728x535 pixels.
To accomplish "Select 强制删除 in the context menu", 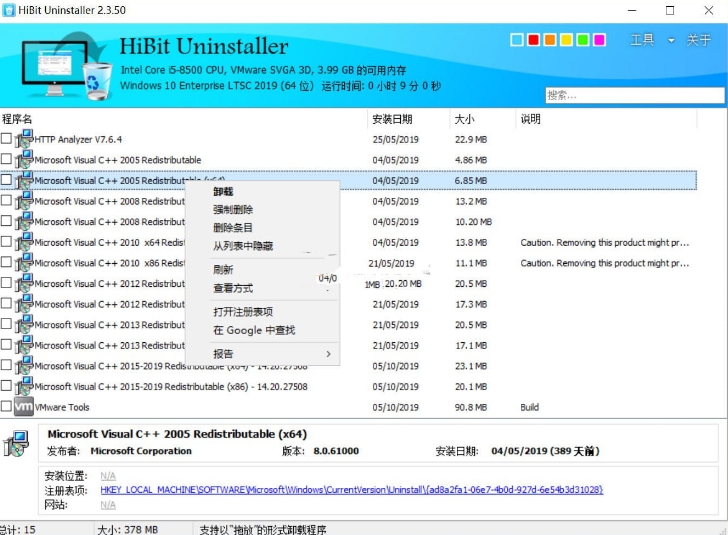I will (233, 210).
